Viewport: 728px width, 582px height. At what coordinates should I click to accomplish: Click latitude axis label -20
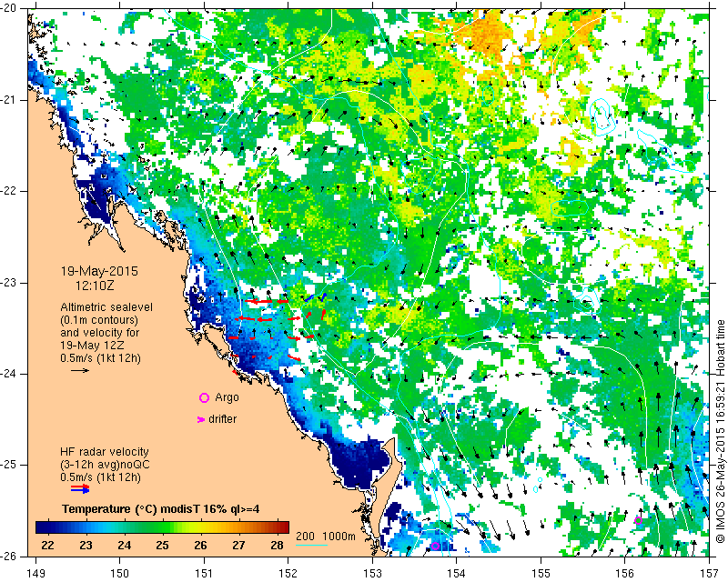[x=9, y=8]
